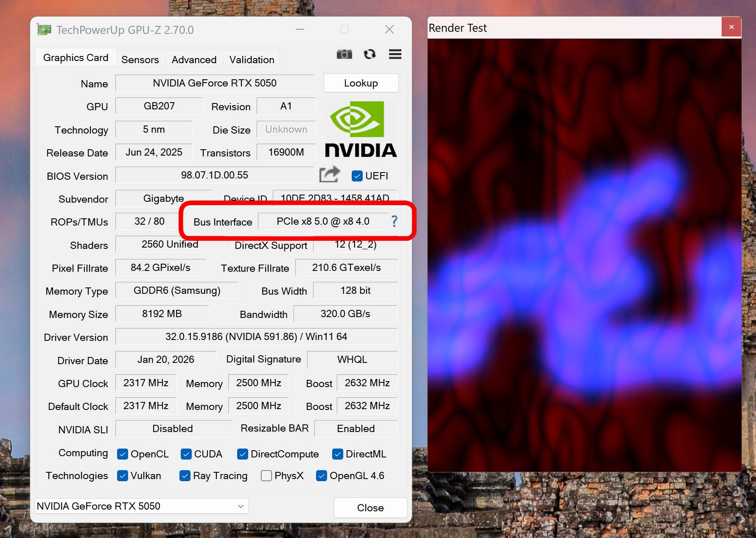The width and height of the screenshot is (756, 538).
Task: Toggle the CUDA checkbox
Action: point(186,454)
